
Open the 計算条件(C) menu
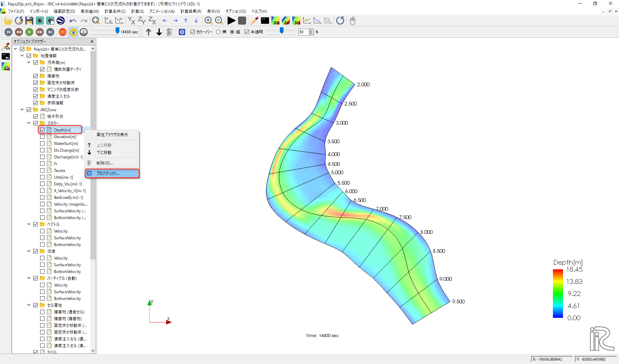(115, 11)
